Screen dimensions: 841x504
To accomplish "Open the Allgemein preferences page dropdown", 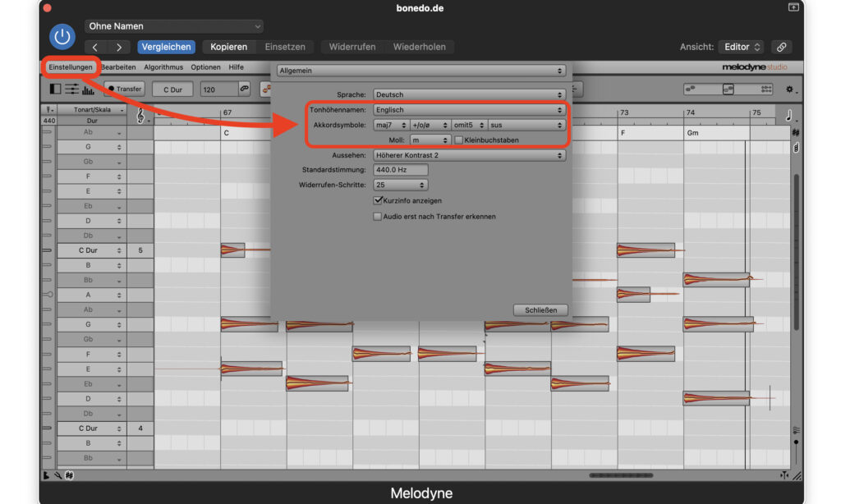I will [x=420, y=71].
